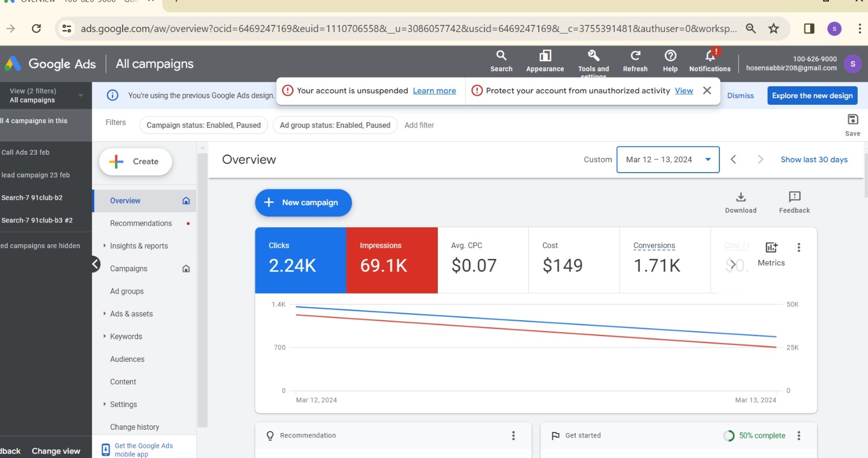Viewport: 868px width, 458px height.
Task: Click View link for unauthorized activity
Action: [684, 91]
